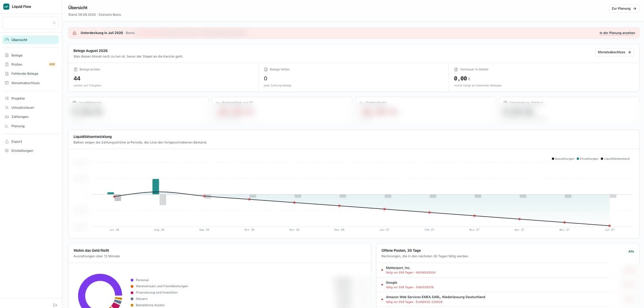Click the Personal legend item

[x=140, y=280]
